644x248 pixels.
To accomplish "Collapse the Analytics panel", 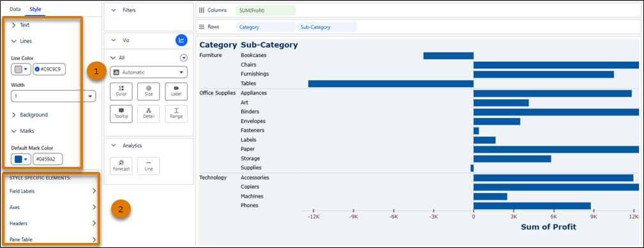I will [x=114, y=146].
